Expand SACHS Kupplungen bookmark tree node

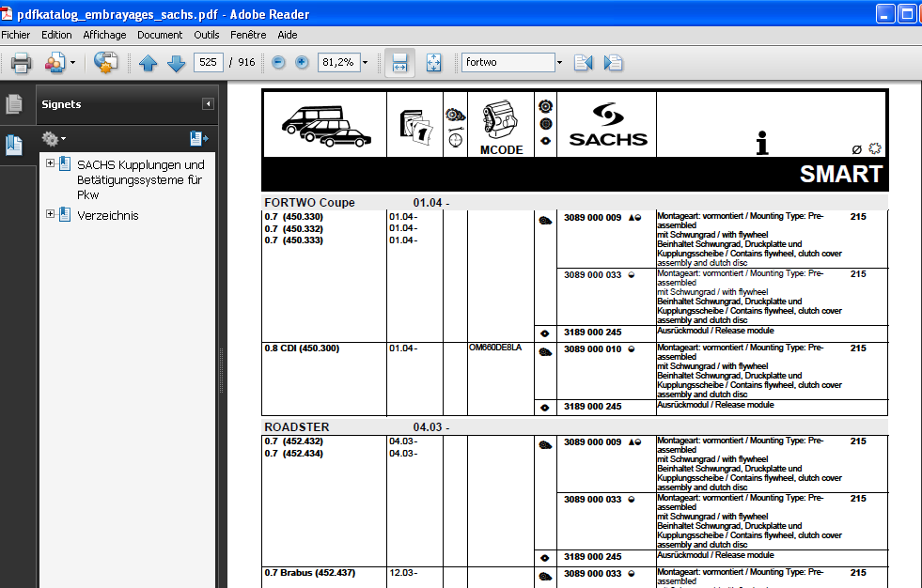click(50, 163)
